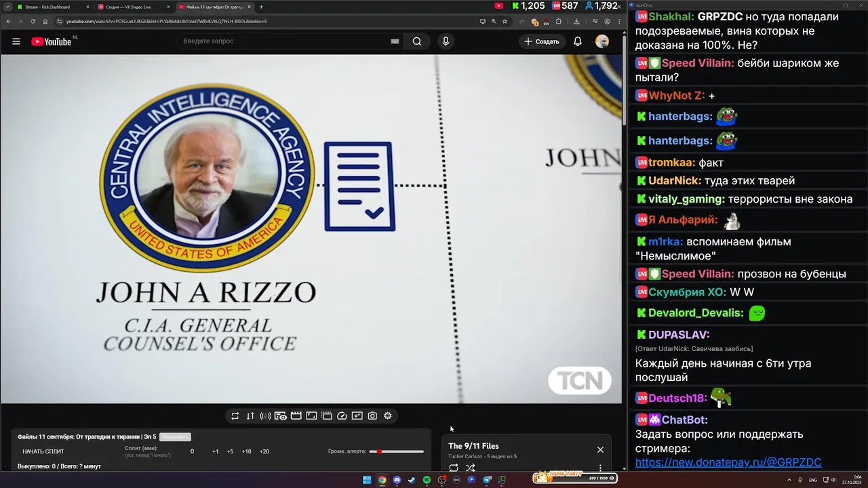
Task: Close the VK Видео Live tab
Action: pos(168,7)
